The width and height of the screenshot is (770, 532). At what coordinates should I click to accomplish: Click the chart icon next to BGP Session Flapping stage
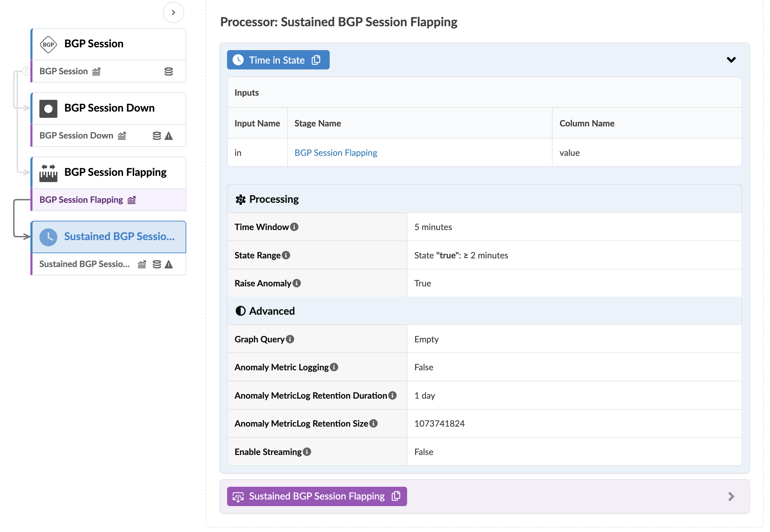[132, 200]
